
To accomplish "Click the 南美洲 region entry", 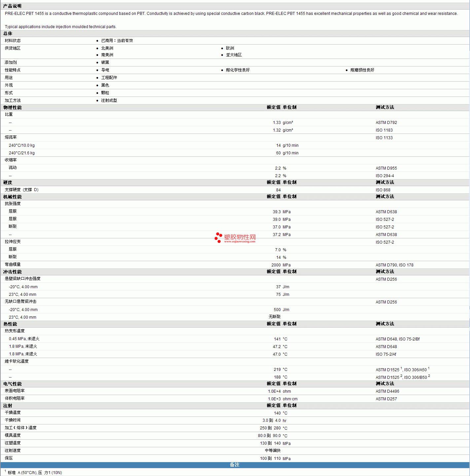I will point(107,55).
